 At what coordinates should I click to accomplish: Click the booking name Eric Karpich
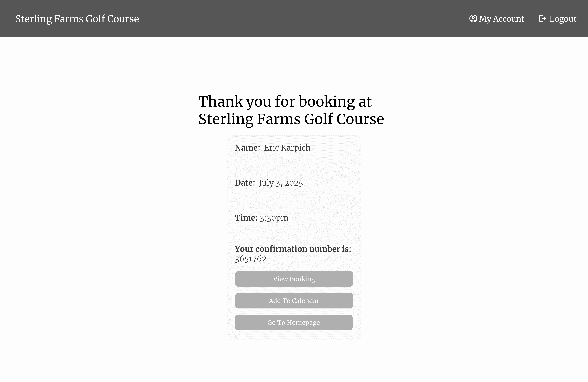click(287, 148)
